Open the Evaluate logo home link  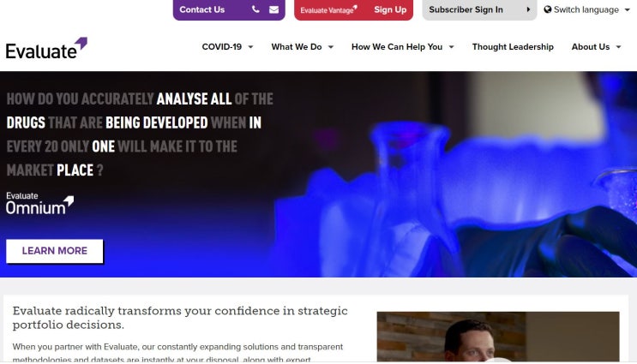coord(46,48)
